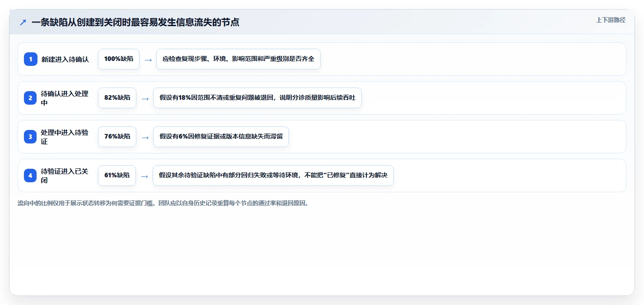Click the 76%缺陷 pill
The height and width of the screenshot is (305, 644).
click(x=117, y=137)
